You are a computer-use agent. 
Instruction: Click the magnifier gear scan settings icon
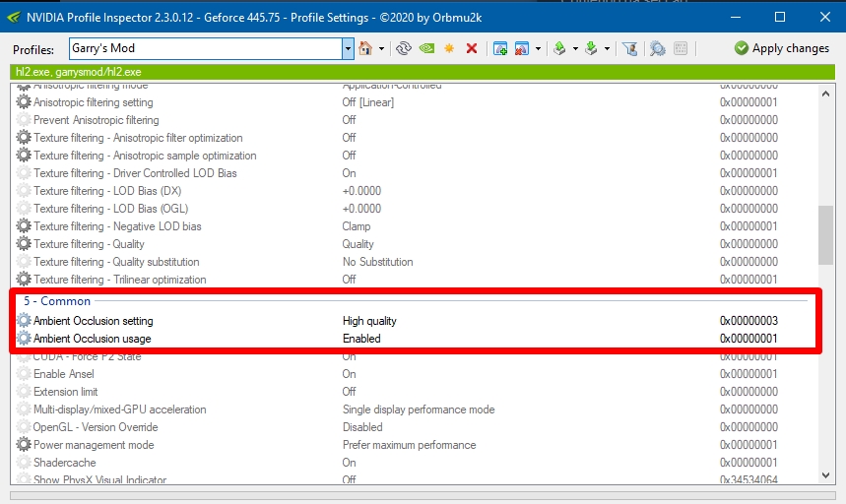(657, 48)
